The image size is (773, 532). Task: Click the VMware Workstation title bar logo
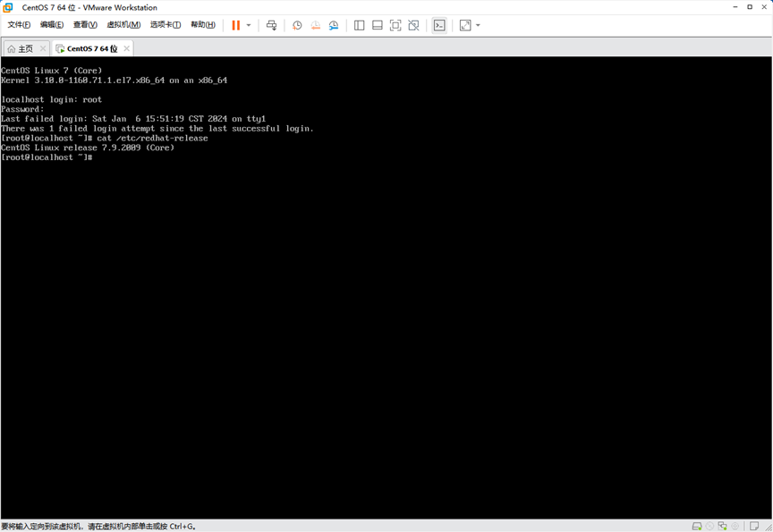point(7,7)
